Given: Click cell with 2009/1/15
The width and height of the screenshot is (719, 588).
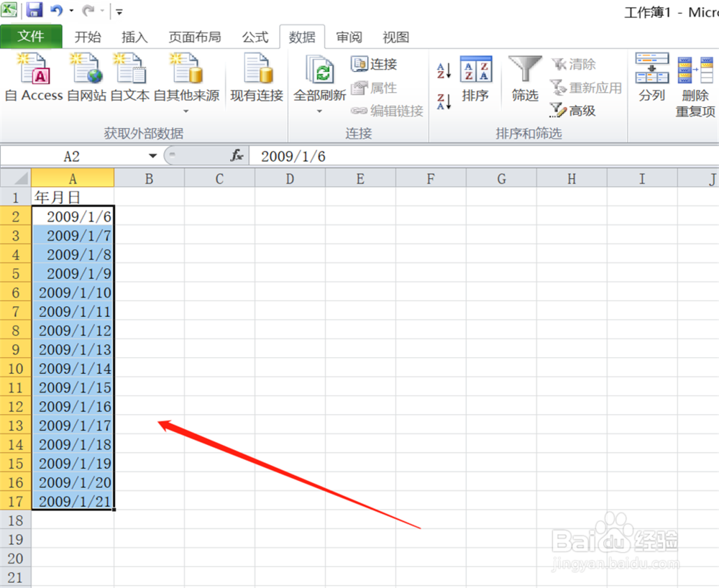Looking at the screenshot, I should click(x=73, y=387).
